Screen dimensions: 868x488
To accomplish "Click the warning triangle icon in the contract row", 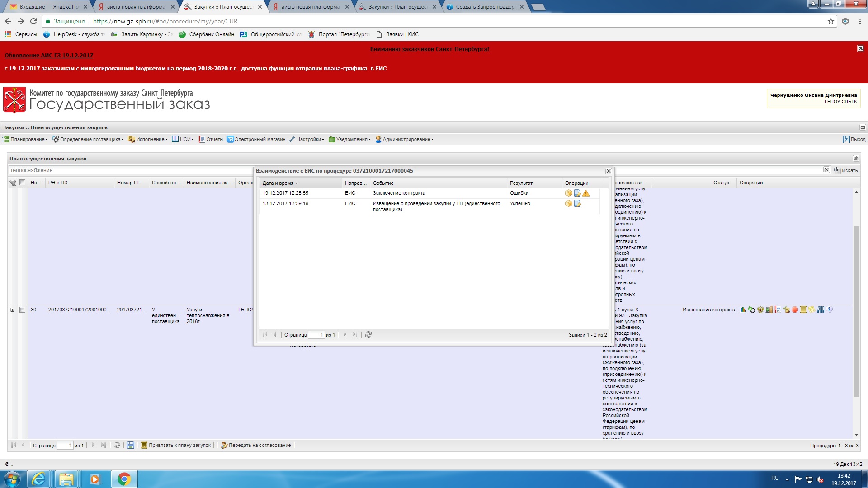I will pyautogui.click(x=586, y=193).
